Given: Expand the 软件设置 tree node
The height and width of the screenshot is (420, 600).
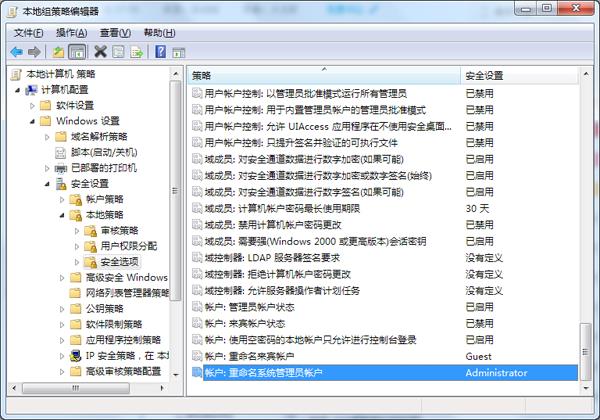Looking at the screenshot, I should 33,105.
